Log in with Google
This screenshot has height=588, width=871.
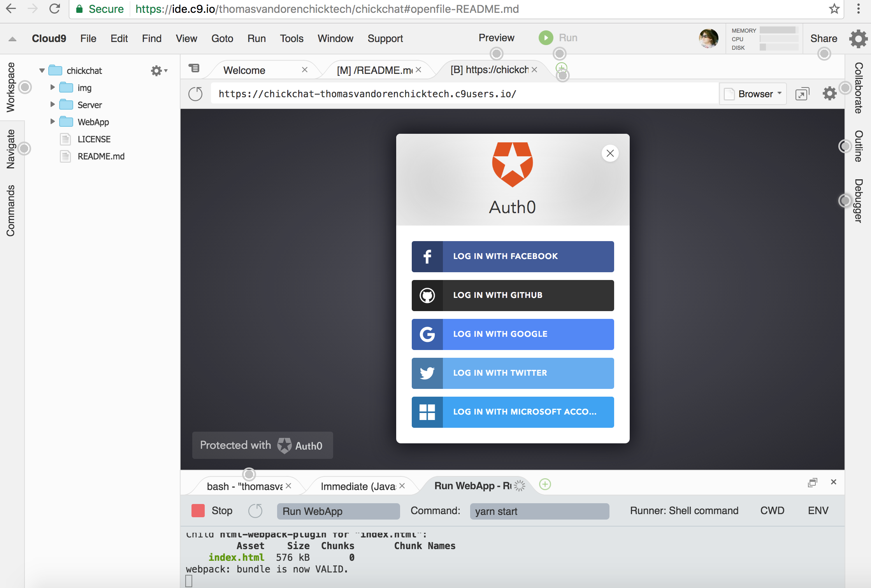click(513, 334)
